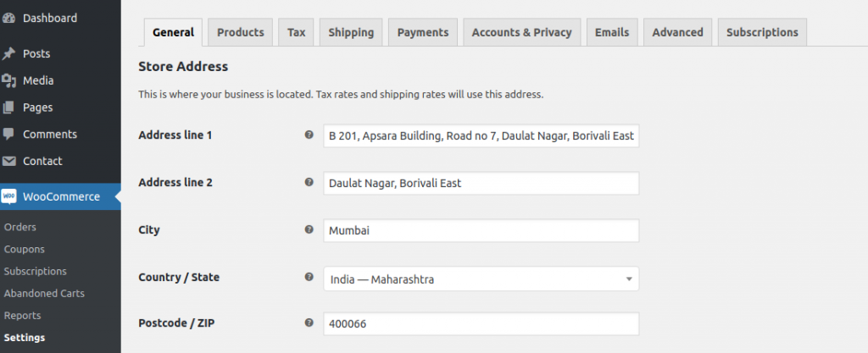Open Abandoned Carts submenu link
Viewport: 868px width, 353px height.
(44, 293)
